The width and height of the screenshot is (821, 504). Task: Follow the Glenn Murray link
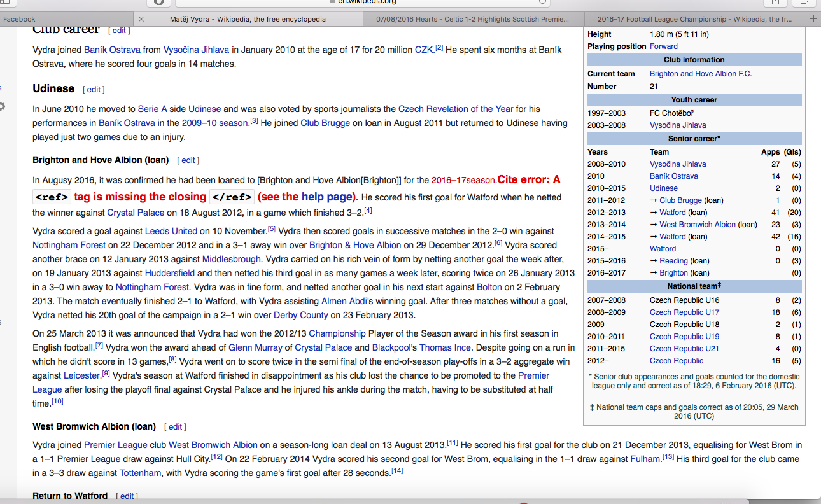(x=255, y=348)
